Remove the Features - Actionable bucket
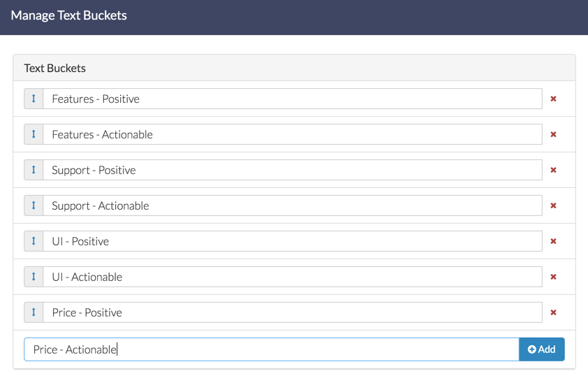Image resolution: width=588 pixels, height=383 pixels. pyautogui.click(x=553, y=135)
